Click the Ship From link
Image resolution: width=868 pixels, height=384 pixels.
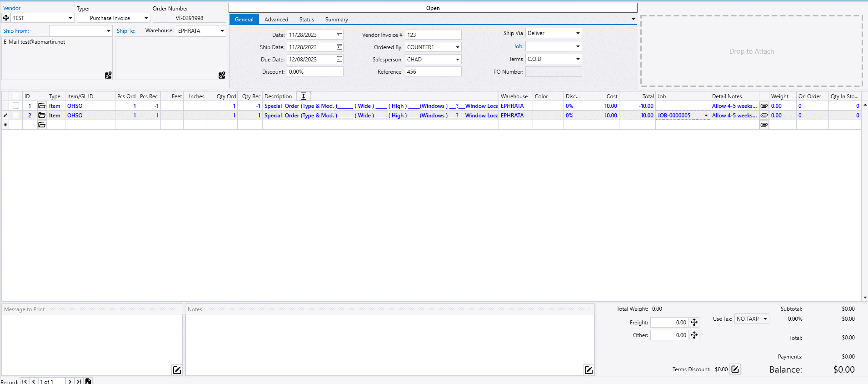[16, 31]
